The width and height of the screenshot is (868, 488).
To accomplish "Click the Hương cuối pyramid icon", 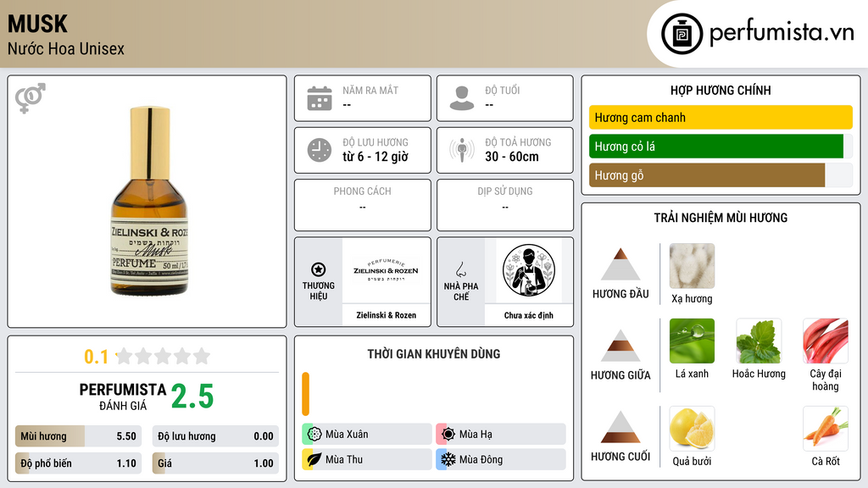I will pyautogui.click(x=620, y=427).
